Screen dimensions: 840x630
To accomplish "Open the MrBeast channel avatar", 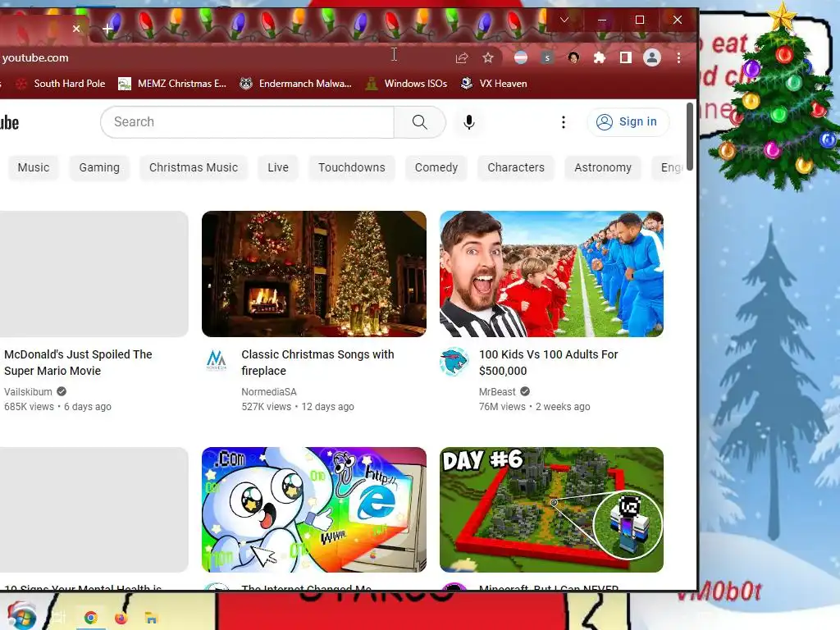I will pos(454,361).
